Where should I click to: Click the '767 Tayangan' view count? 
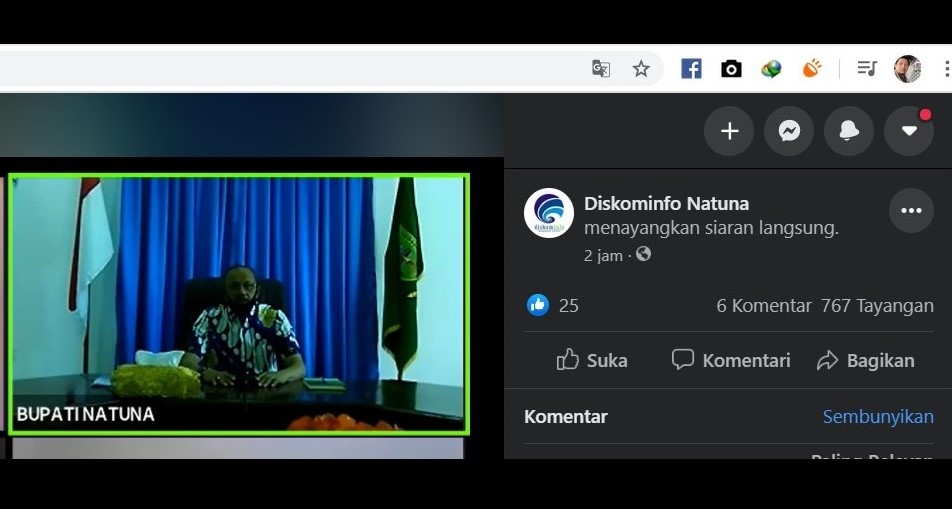pos(877,306)
